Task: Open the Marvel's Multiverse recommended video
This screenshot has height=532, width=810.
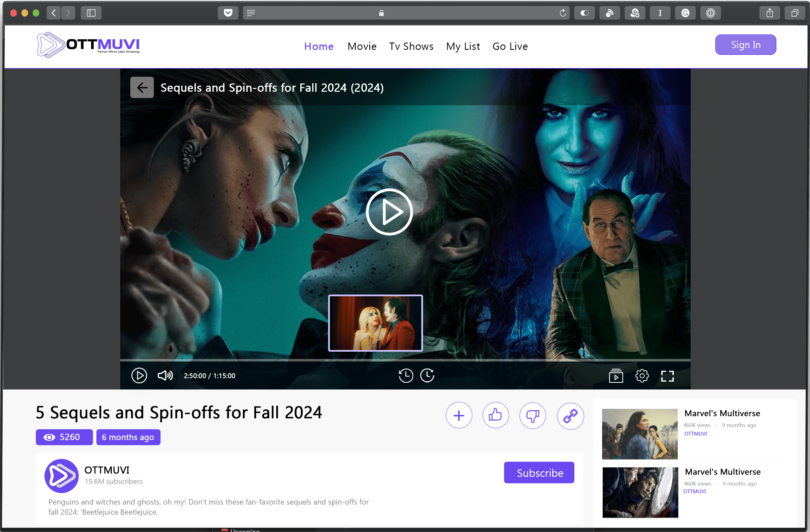Action: (x=639, y=433)
